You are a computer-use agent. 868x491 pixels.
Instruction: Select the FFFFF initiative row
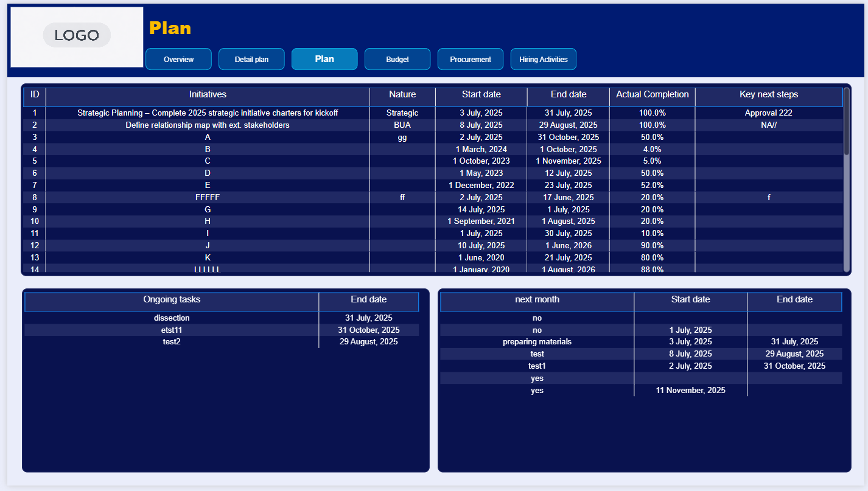point(208,198)
